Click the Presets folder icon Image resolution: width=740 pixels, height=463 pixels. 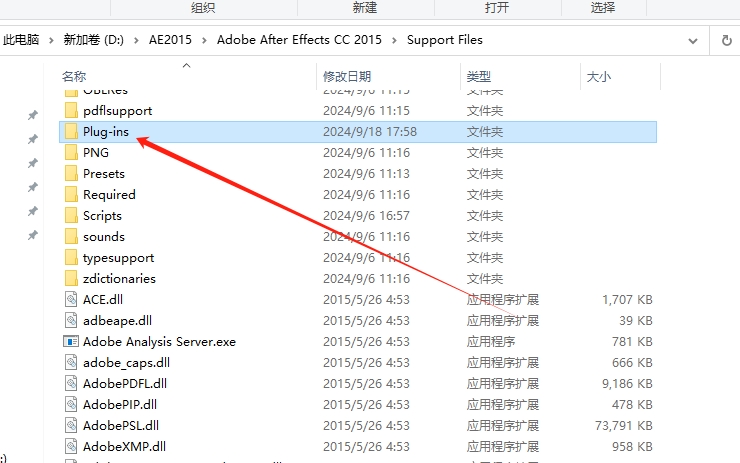71,174
